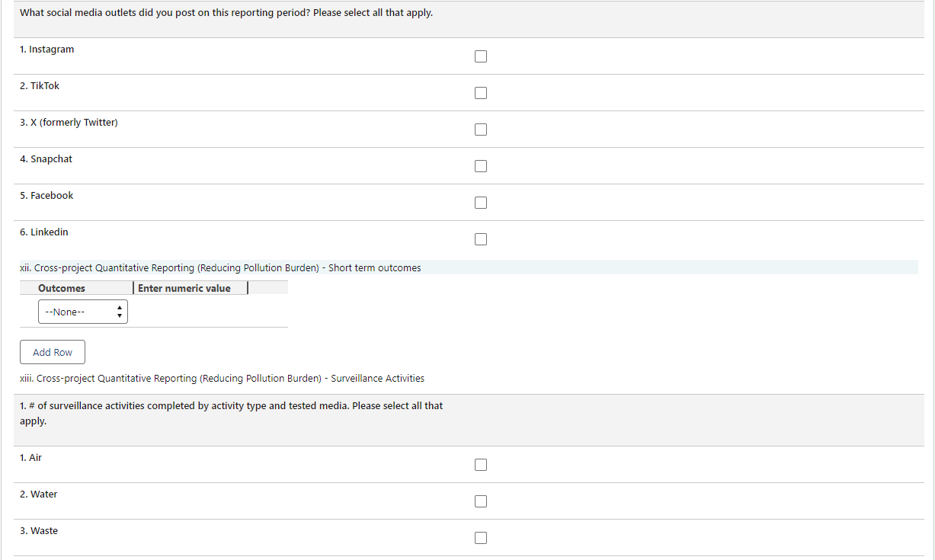Click the Add Row button

(x=53, y=352)
